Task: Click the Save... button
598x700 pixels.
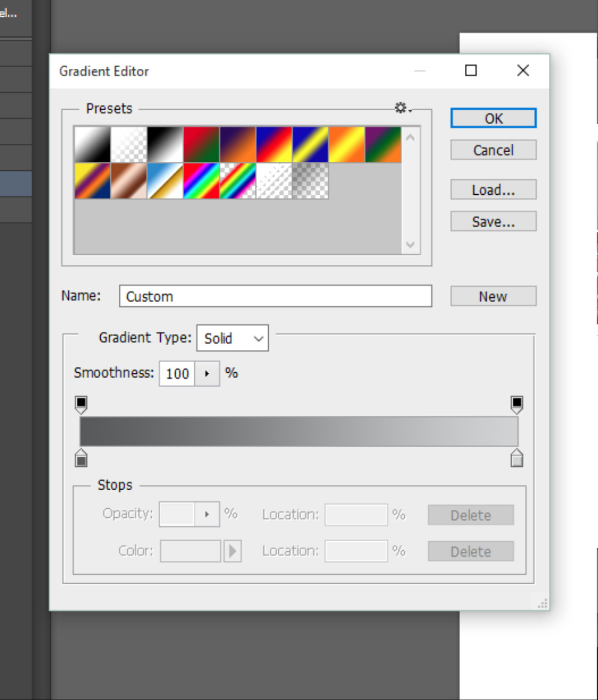Action: 494,221
